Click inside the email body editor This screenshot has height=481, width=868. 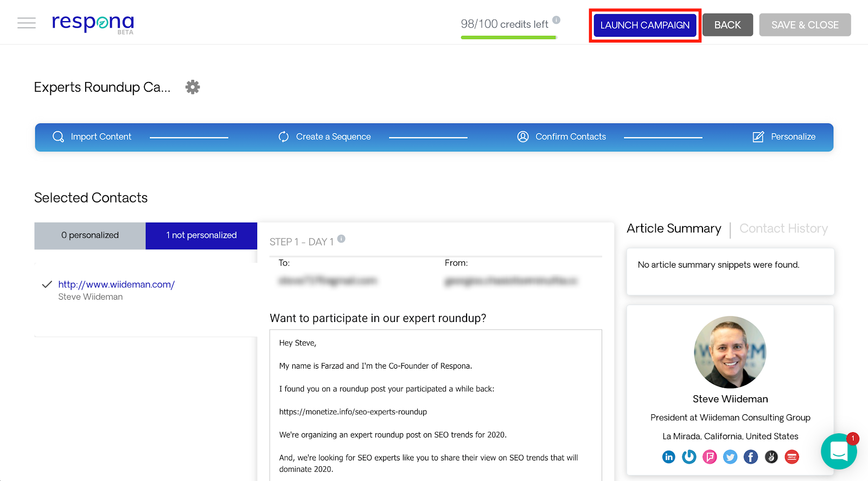coord(436,406)
